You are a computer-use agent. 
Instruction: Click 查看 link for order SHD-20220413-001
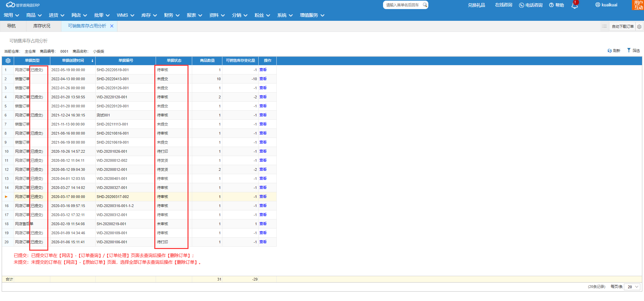point(263,79)
